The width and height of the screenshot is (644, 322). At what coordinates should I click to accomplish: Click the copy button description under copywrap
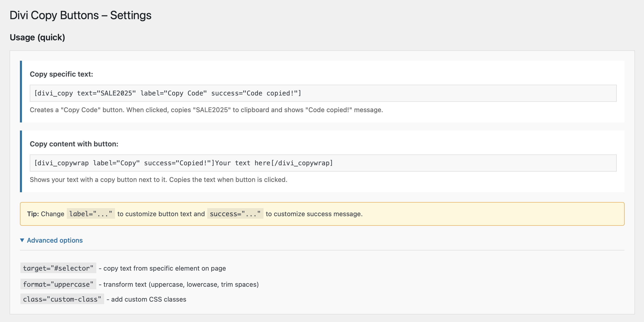coord(158,180)
